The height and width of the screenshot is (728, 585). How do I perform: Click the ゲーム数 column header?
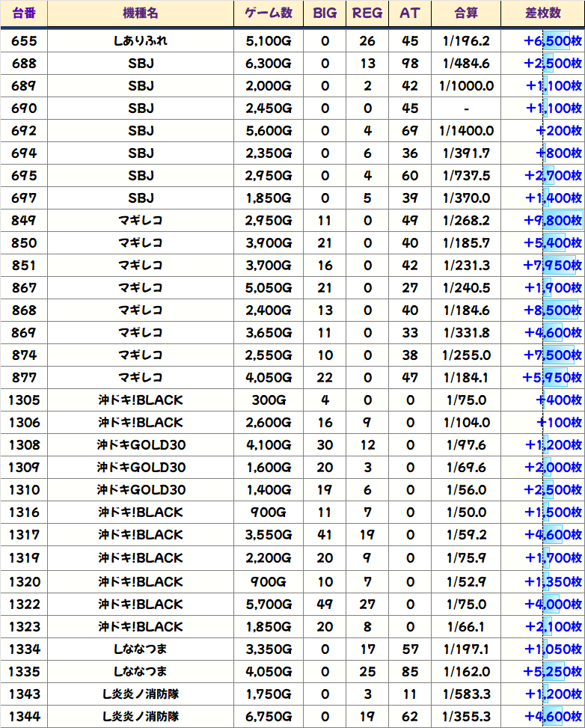(x=269, y=13)
